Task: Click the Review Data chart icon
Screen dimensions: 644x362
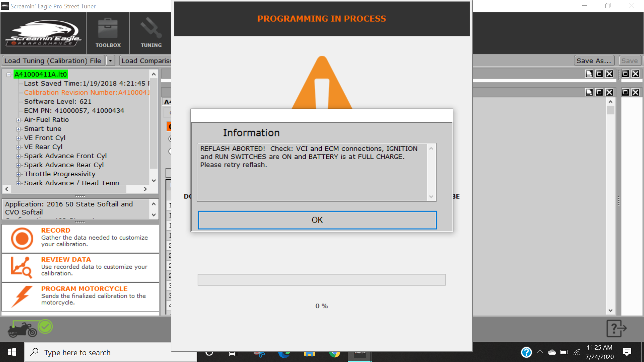Action: tap(21, 267)
